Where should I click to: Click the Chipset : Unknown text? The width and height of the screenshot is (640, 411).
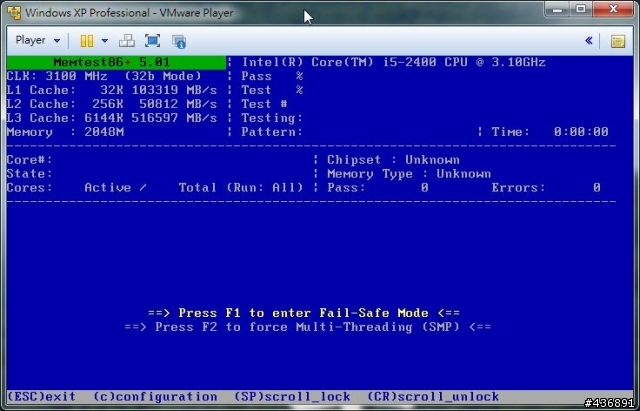[x=393, y=160]
